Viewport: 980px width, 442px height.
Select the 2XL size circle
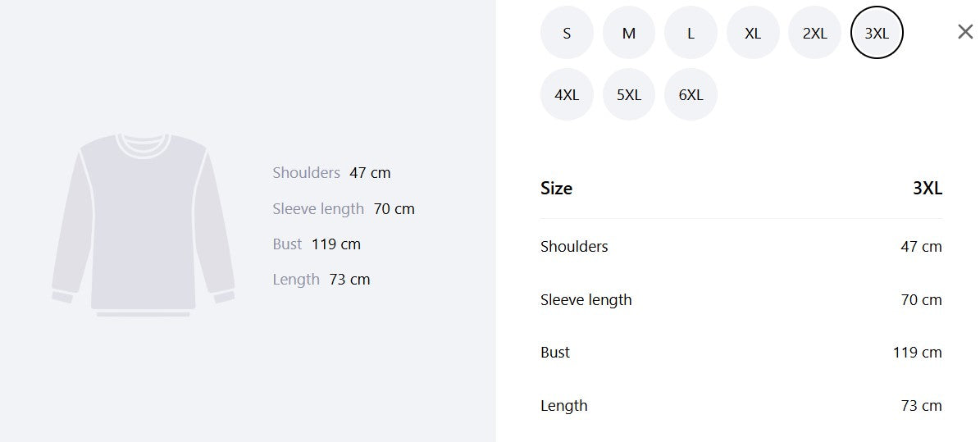[x=815, y=33]
